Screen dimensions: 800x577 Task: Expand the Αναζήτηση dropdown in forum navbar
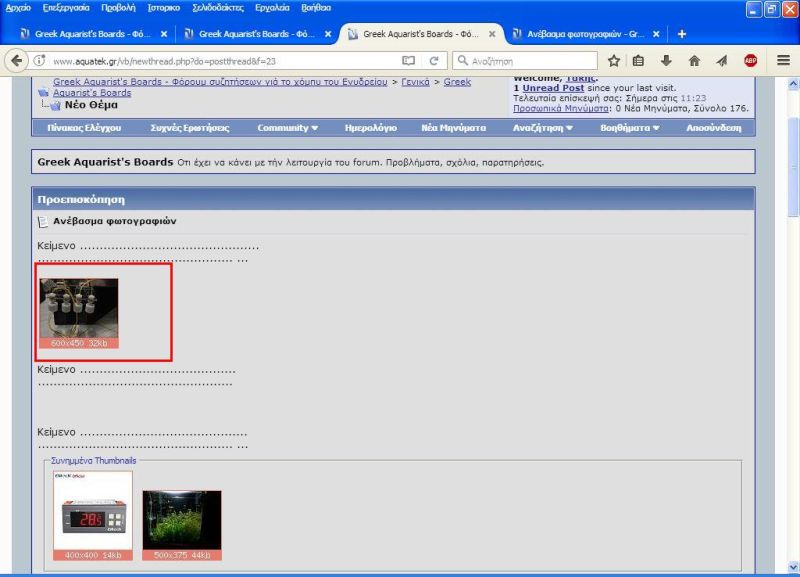coord(543,128)
